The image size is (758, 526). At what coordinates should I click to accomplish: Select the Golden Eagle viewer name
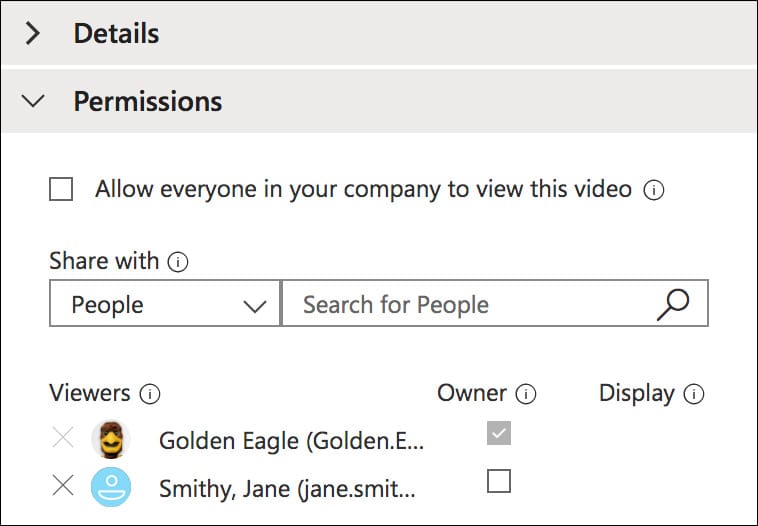[291, 439]
